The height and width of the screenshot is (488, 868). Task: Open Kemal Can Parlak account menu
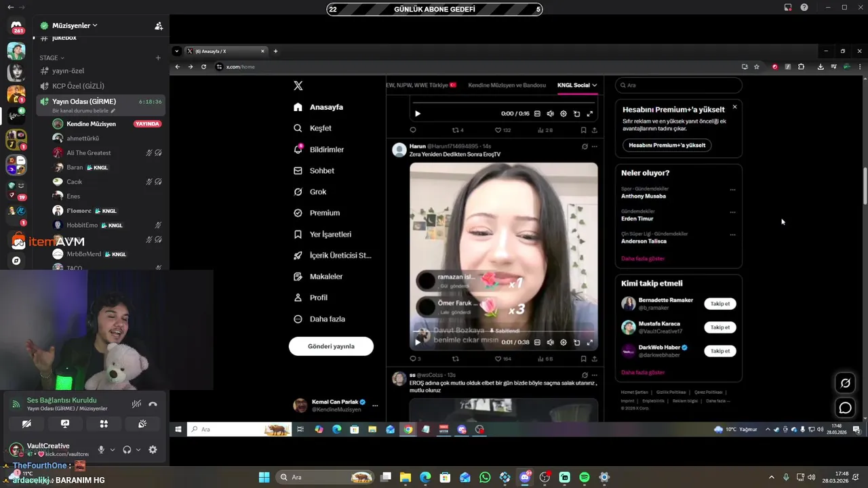tap(335, 405)
